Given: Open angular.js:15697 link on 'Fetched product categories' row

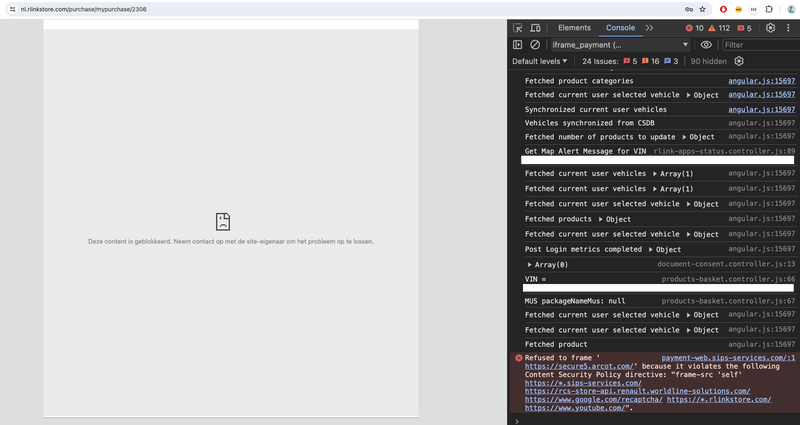Looking at the screenshot, I should pos(762,81).
